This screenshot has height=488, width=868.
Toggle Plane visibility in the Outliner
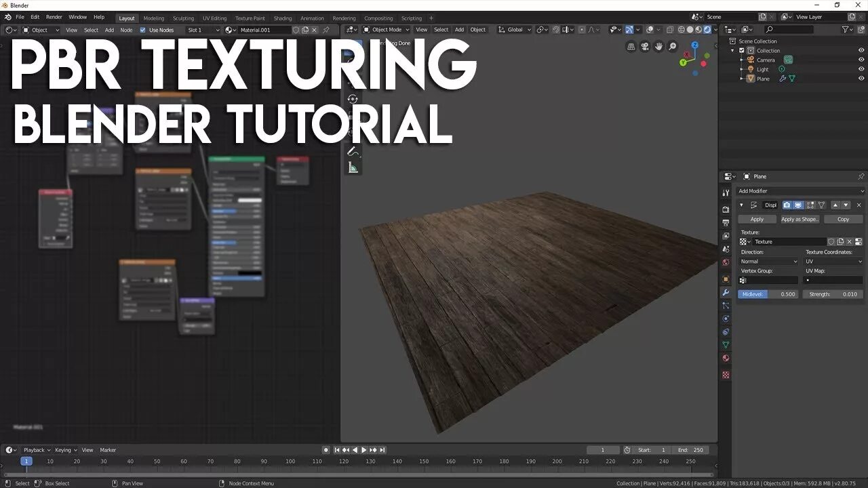861,79
